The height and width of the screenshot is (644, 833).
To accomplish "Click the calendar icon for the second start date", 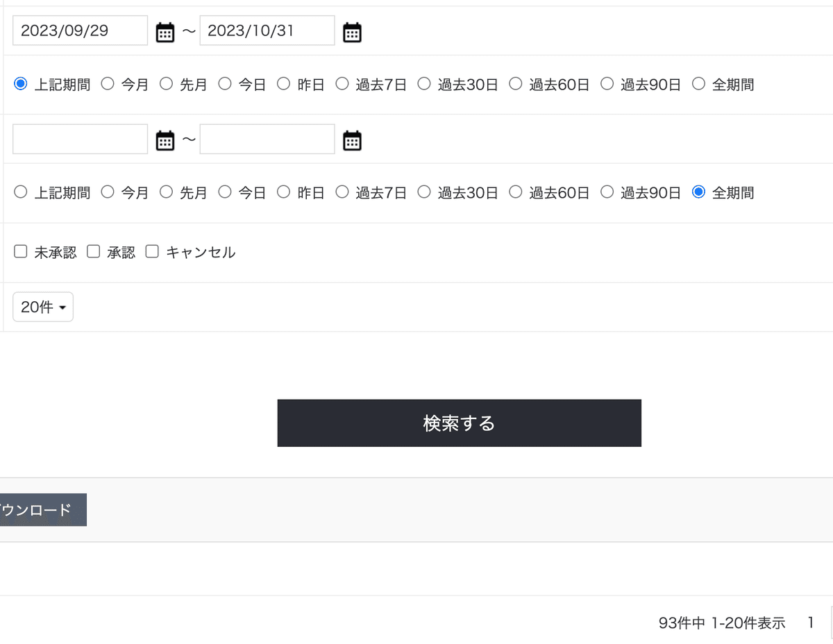I will pos(165,139).
